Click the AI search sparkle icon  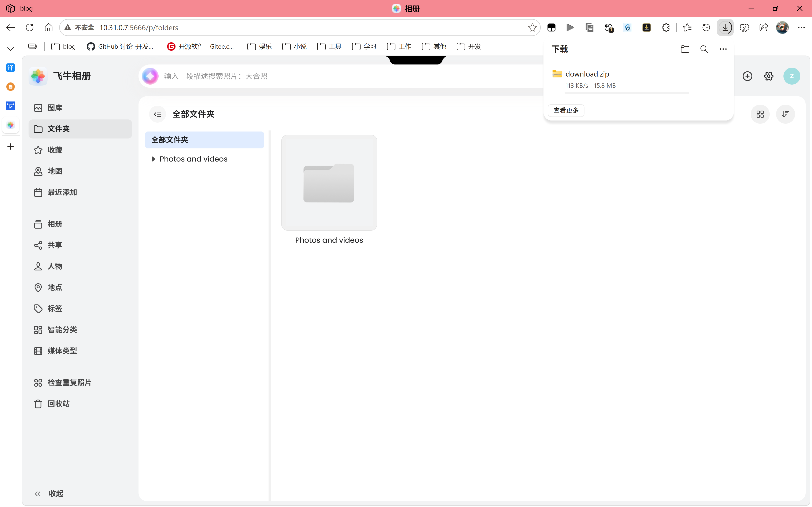(150, 76)
